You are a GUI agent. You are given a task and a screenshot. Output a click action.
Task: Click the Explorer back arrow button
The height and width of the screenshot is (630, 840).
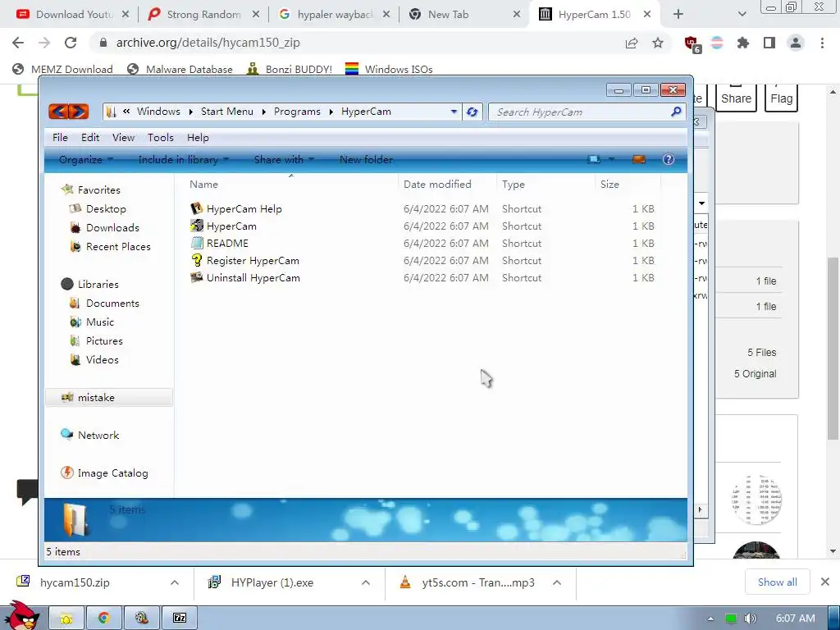(58, 112)
